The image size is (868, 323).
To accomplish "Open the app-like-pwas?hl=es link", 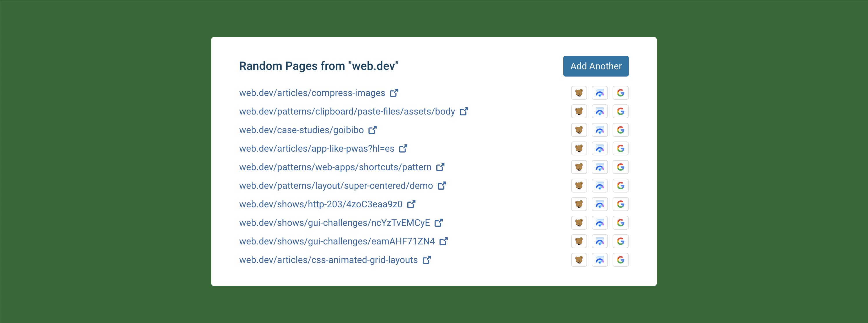I will (323, 148).
